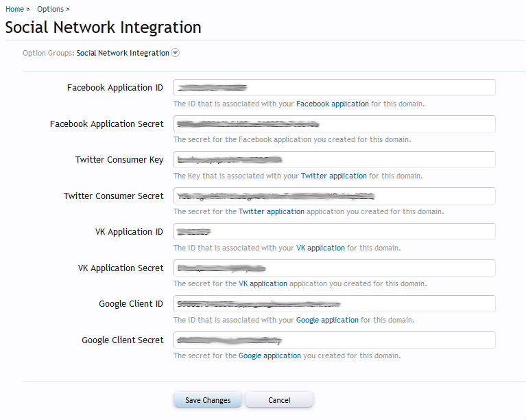Focus the VK Application Secret field
526x420 pixels.
pos(334,268)
